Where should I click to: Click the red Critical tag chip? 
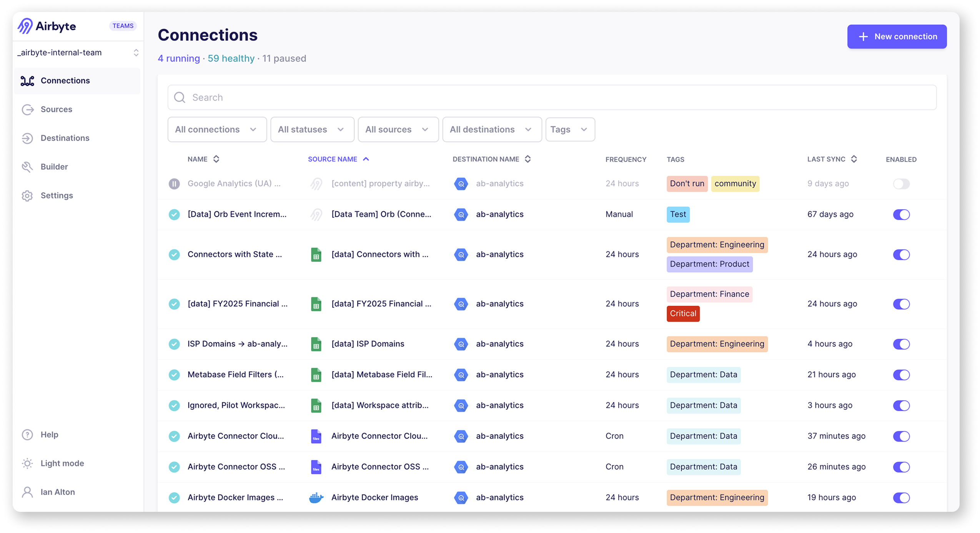(683, 314)
